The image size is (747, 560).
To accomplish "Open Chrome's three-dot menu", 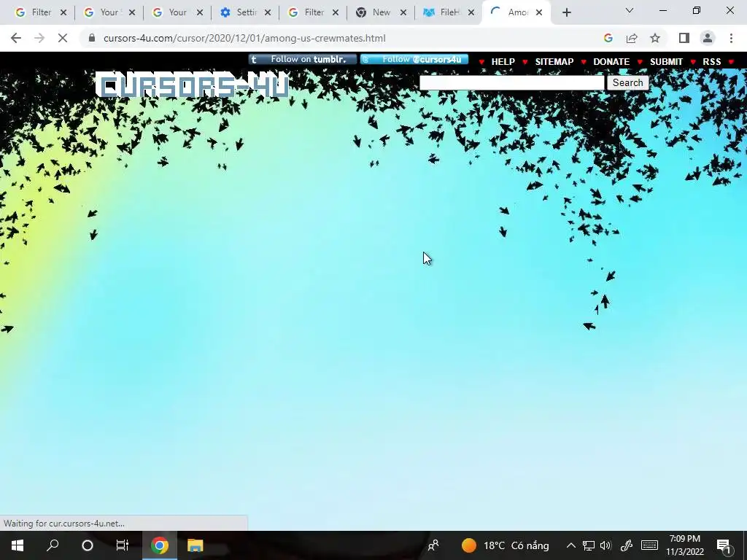I will tap(731, 38).
